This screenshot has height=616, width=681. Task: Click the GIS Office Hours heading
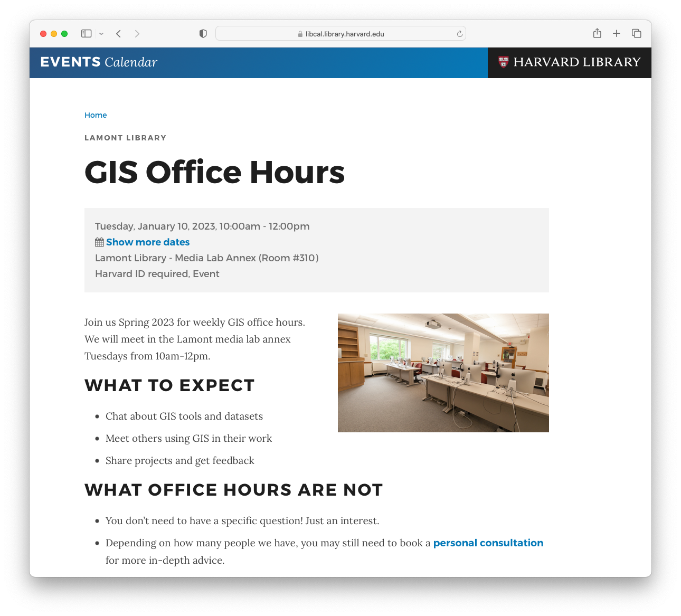click(x=214, y=173)
